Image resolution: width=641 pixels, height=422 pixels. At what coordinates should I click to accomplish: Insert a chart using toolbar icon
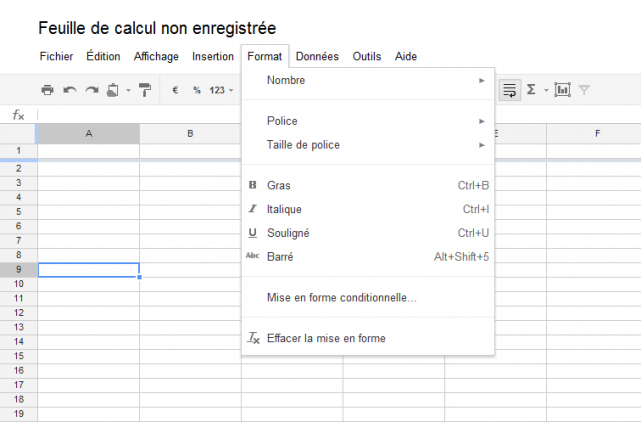pos(562,90)
